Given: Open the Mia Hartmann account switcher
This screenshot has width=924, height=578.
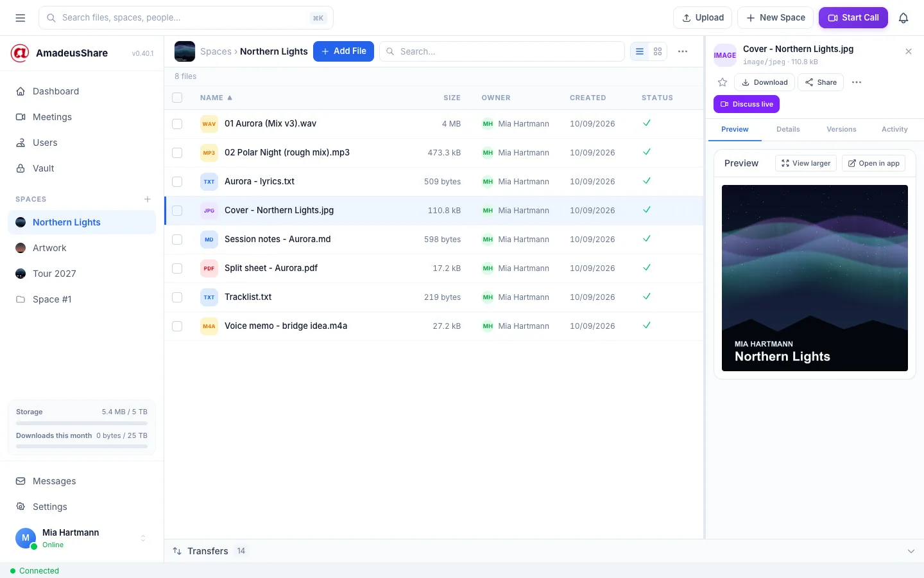Looking at the screenshot, I should pyautogui.click(x=81, y=538).
